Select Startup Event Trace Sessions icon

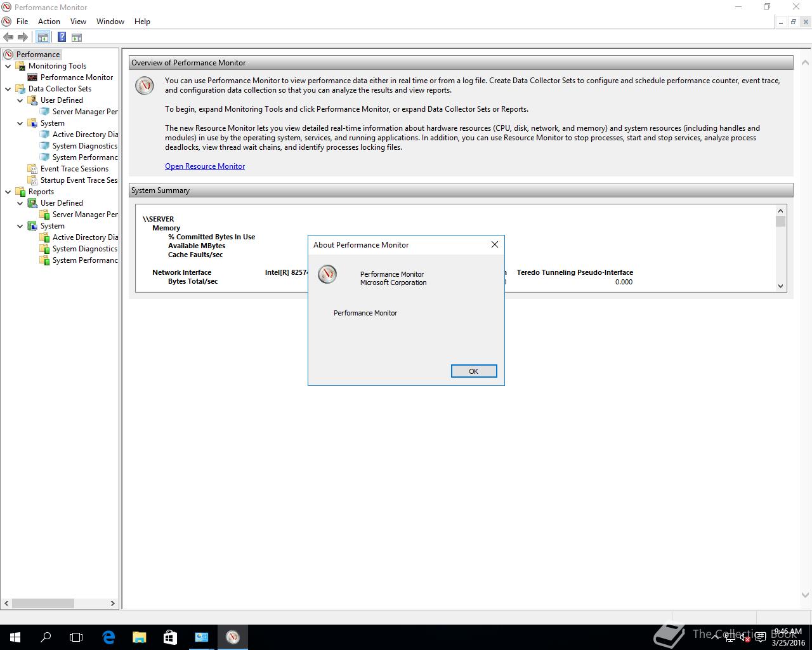[32, 180]
